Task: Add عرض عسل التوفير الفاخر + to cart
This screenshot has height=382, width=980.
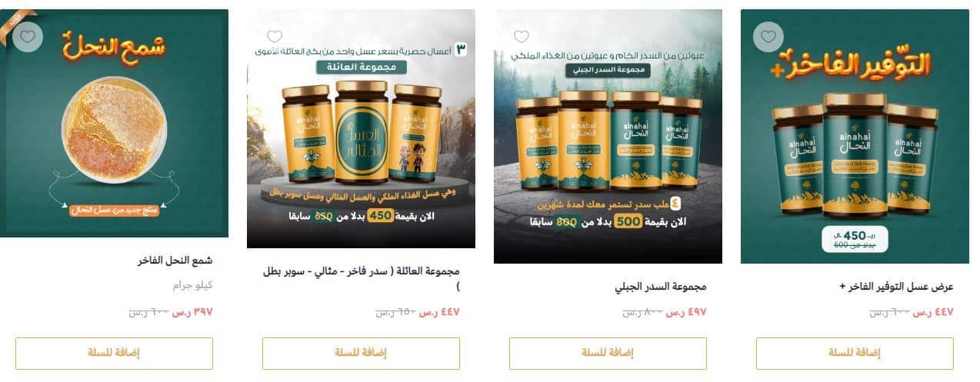Action: click(855, 353)
